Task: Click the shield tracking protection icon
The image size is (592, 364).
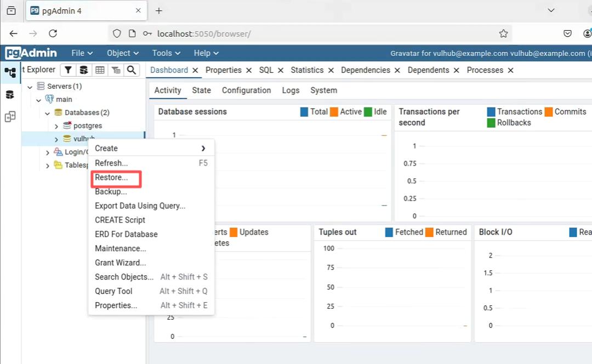Action: (117, 33)
